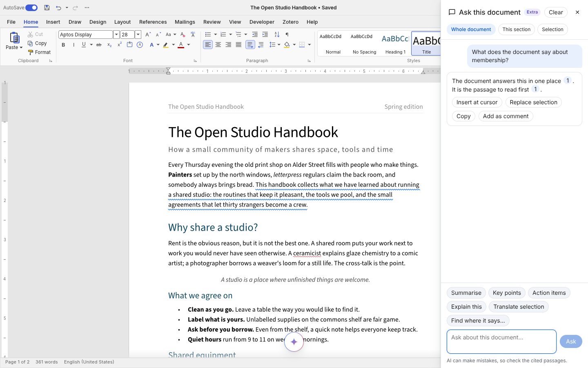Toggle Italic formatting in the ribbon
Screen dimensions: 588x368
click(x=73, y=45)
